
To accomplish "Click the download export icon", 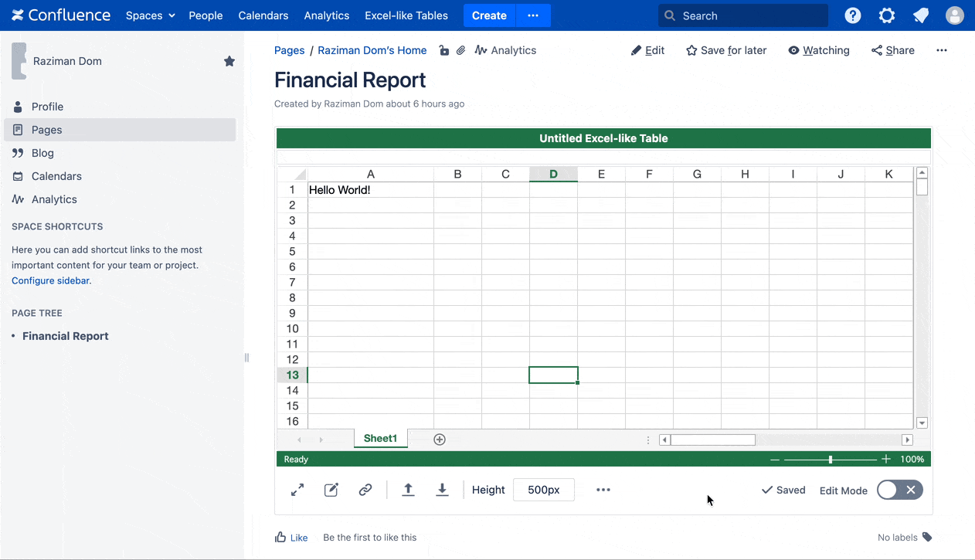I will pos(442,490).
